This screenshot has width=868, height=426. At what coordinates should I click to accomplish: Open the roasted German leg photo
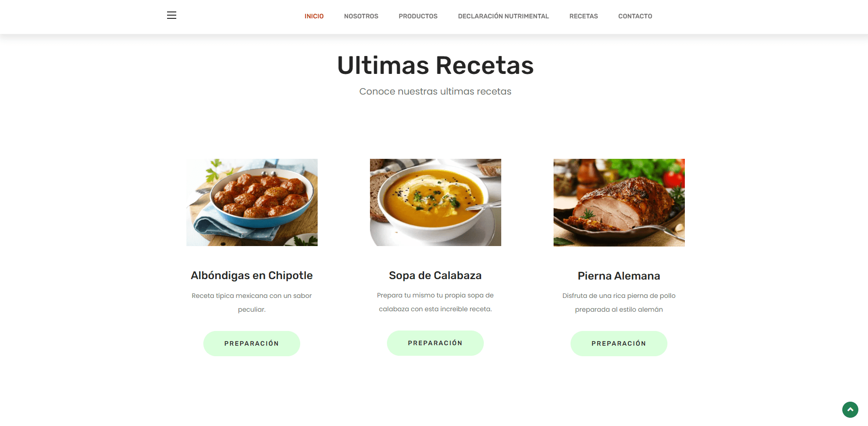click(x=619, y=202)
